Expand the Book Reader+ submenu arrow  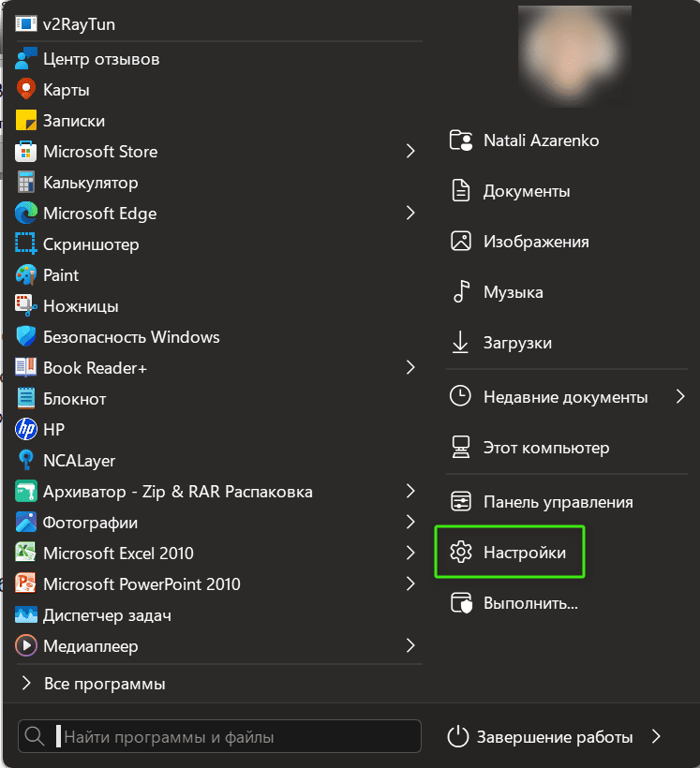[410, 367]
